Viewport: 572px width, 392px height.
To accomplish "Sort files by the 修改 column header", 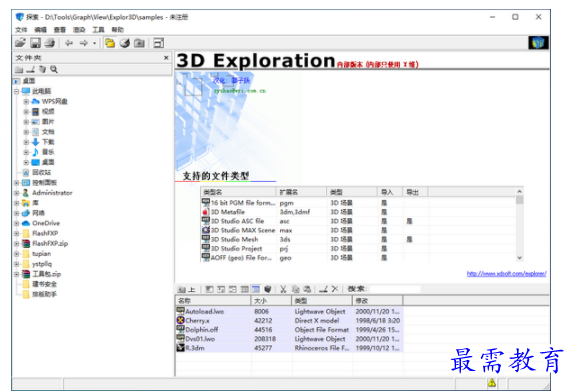I will point(378,300).
